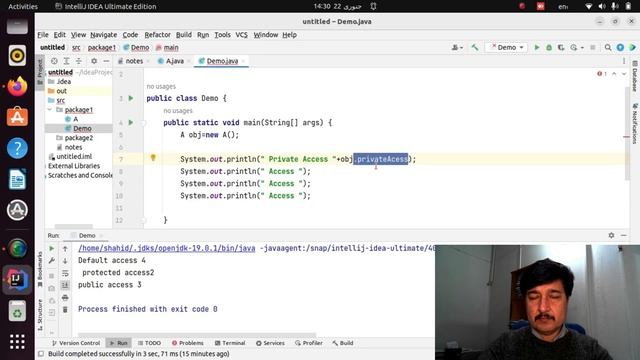This screenshot has height=360, width=640.
Task: Open the Refactor menu
Action: coord(157,35)
